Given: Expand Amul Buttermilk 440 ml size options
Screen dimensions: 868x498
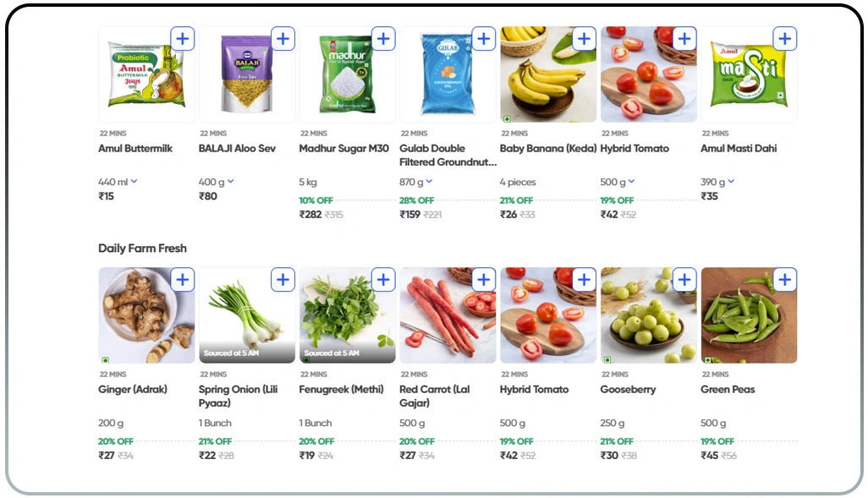Looking at the screenshot, I should [x=135, y=182].
